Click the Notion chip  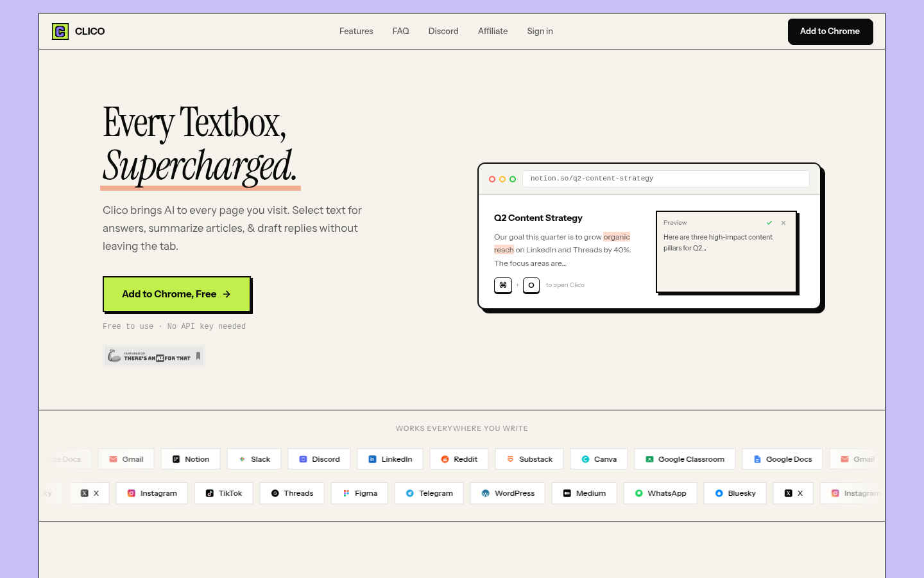tap(191, 459)
